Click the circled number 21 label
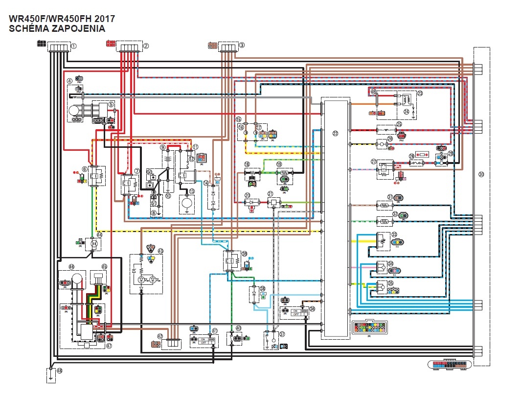Image resolution: width=522 pixels, height=420 pixels. 271,194
